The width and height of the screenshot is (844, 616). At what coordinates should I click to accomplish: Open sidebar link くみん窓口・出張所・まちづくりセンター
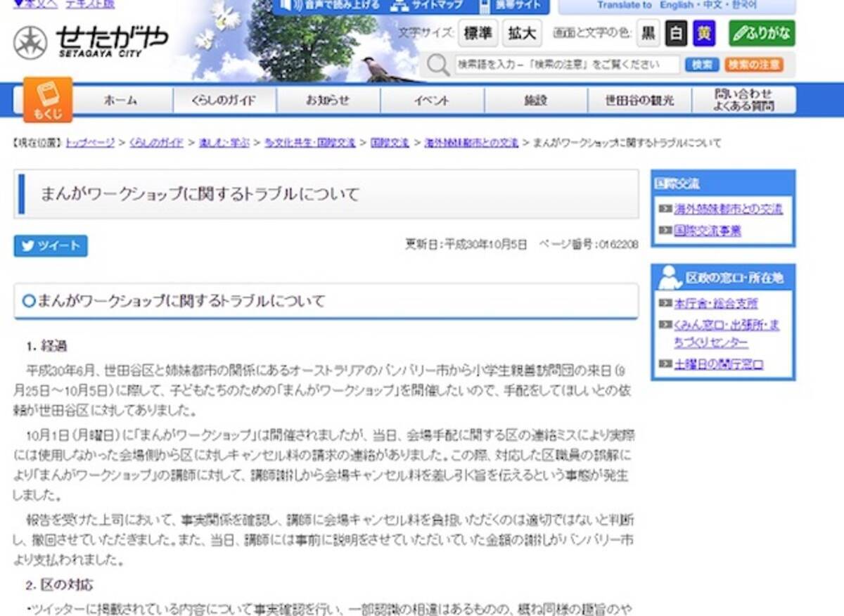coord(727,334)
